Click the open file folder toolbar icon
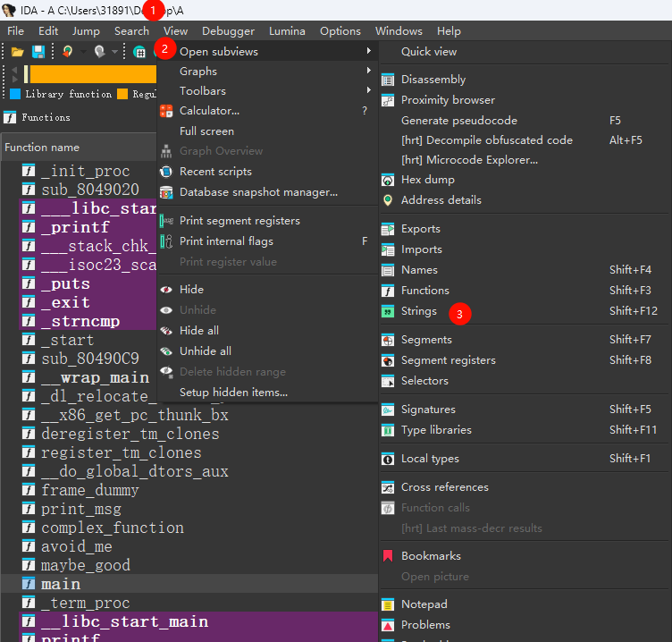The width and height of the screenshot is (672, 642). click(x=17, y=52)
